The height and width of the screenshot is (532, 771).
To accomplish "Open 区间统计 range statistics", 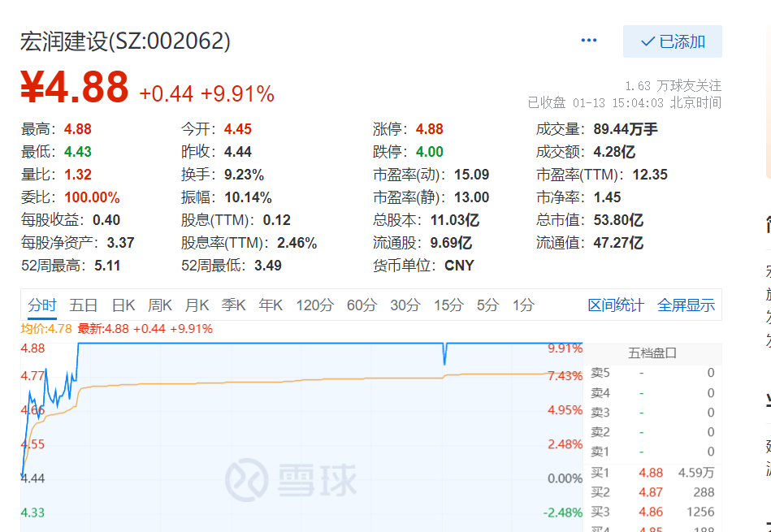I will point(616,305).
